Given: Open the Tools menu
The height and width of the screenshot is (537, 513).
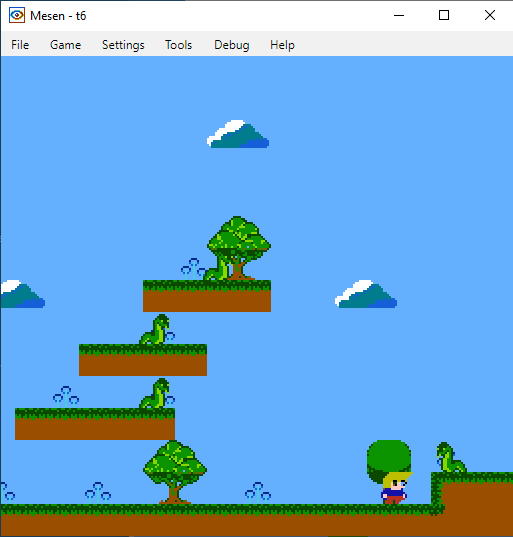Looking at the screenshot, I should coord(178,45).
